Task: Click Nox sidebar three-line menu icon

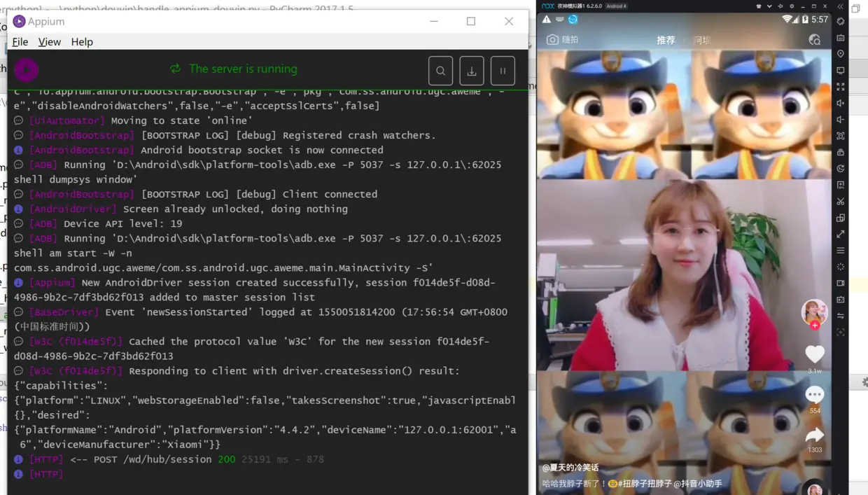Action: [x=841, y=251]
